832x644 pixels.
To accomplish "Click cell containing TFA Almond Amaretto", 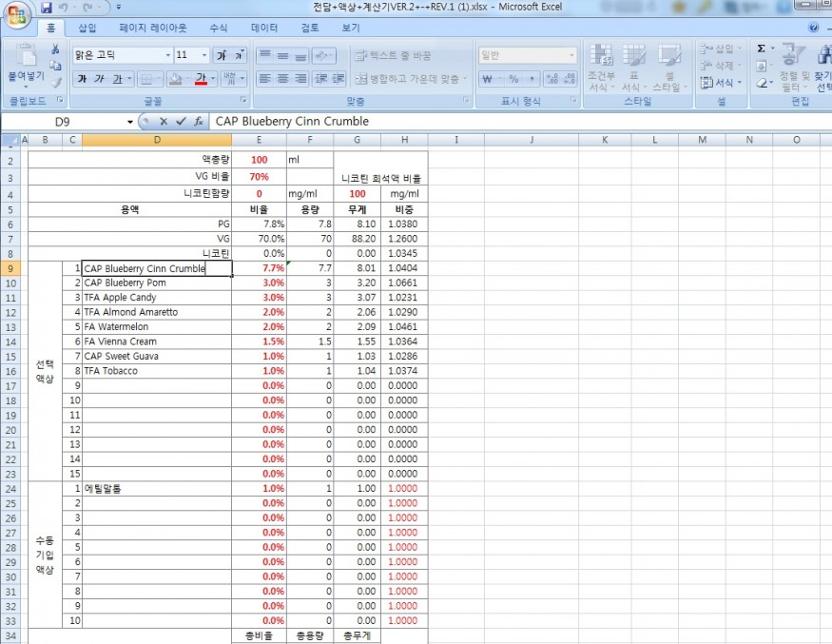I will (x=157, y=312).
